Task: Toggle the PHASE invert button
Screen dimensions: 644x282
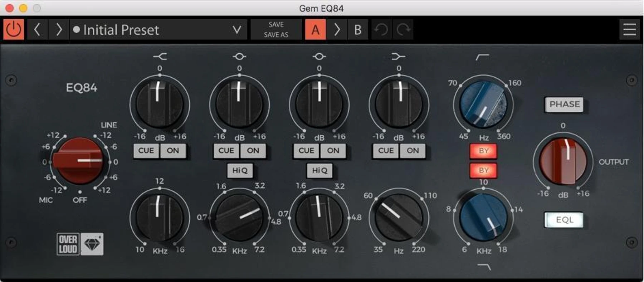Action: point(564,104)
